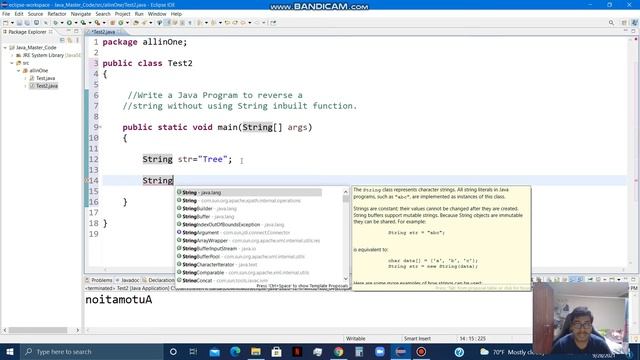This screenshot has height=360, width=640.
Task: Collapse the Java_Master_Code project node
Action: 5,48
